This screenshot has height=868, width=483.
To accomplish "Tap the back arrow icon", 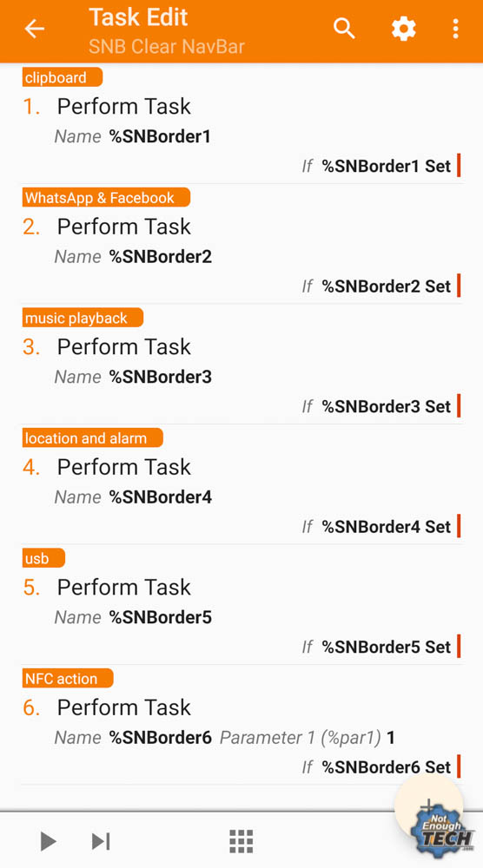I will click(x=34, y=29).
